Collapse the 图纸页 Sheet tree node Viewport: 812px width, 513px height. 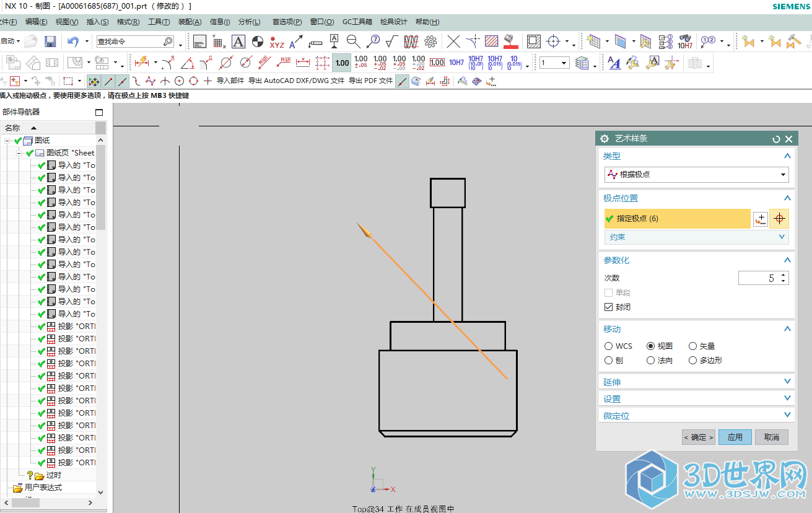click(19, 152)
